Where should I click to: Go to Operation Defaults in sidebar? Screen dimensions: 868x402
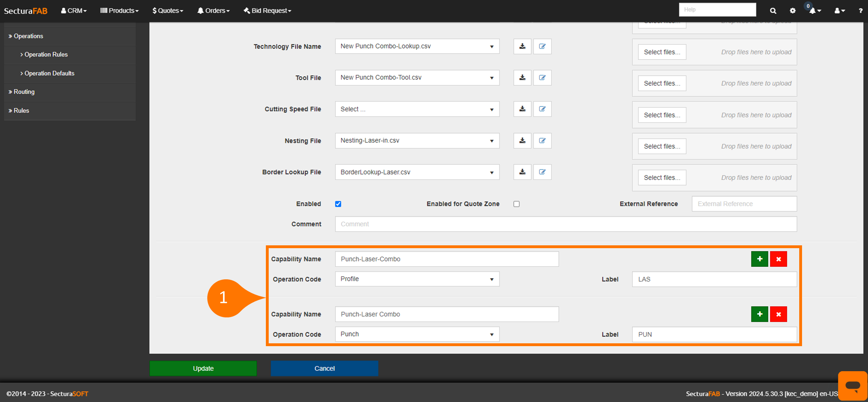click(x=49, y=73)
